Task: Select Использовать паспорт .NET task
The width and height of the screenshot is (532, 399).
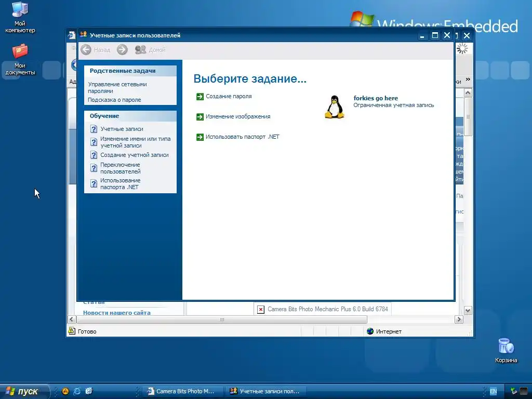Action: point(242,137)
